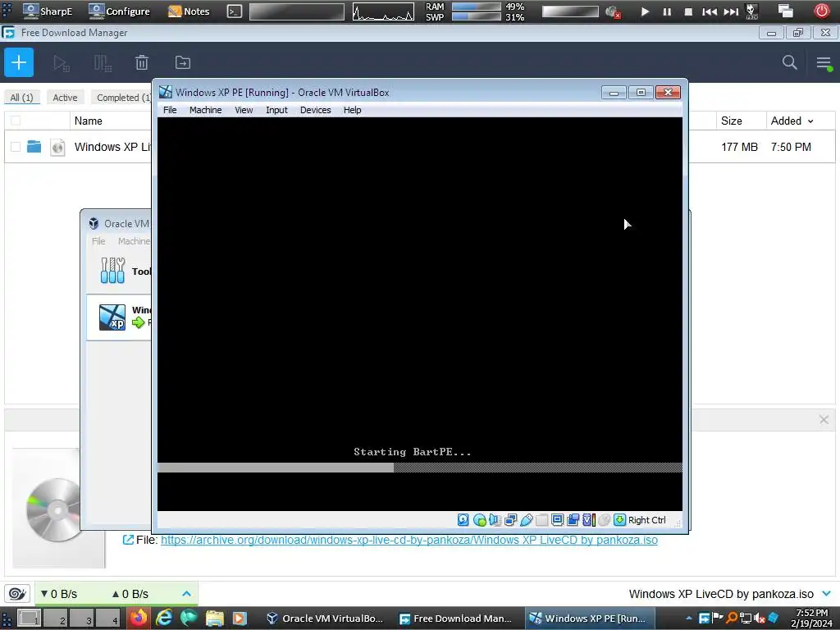Tick the select-all downloads checkbox

[16, 121]
